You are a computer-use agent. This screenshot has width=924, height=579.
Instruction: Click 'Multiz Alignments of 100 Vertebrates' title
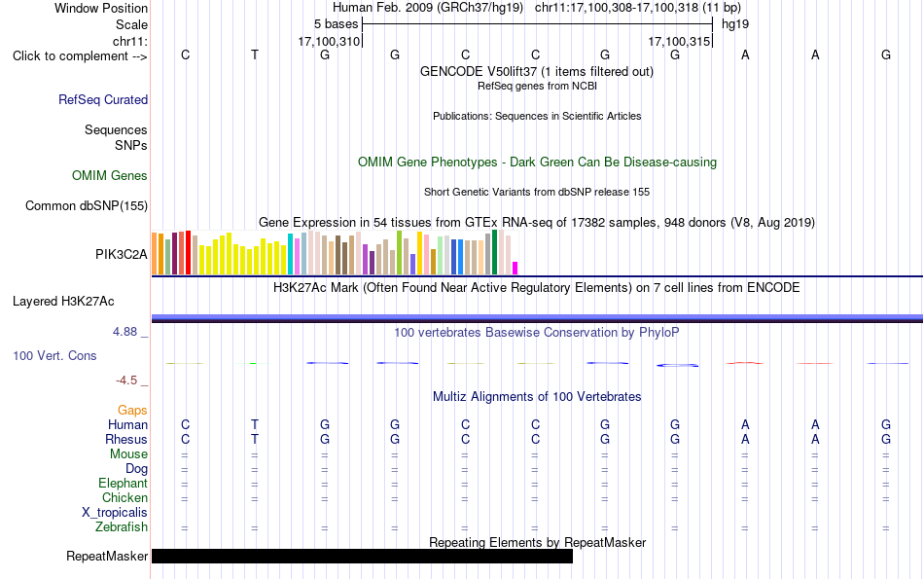click(537, 396)
